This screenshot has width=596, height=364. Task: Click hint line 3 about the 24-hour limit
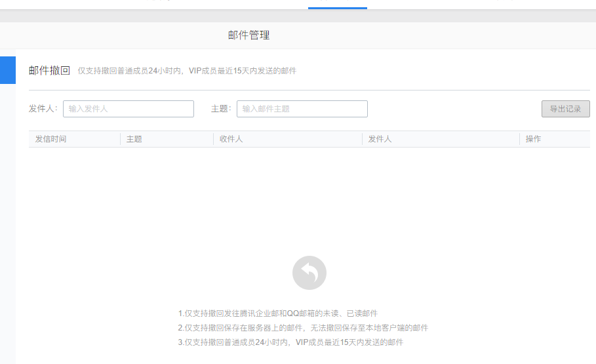pos(290,342)
